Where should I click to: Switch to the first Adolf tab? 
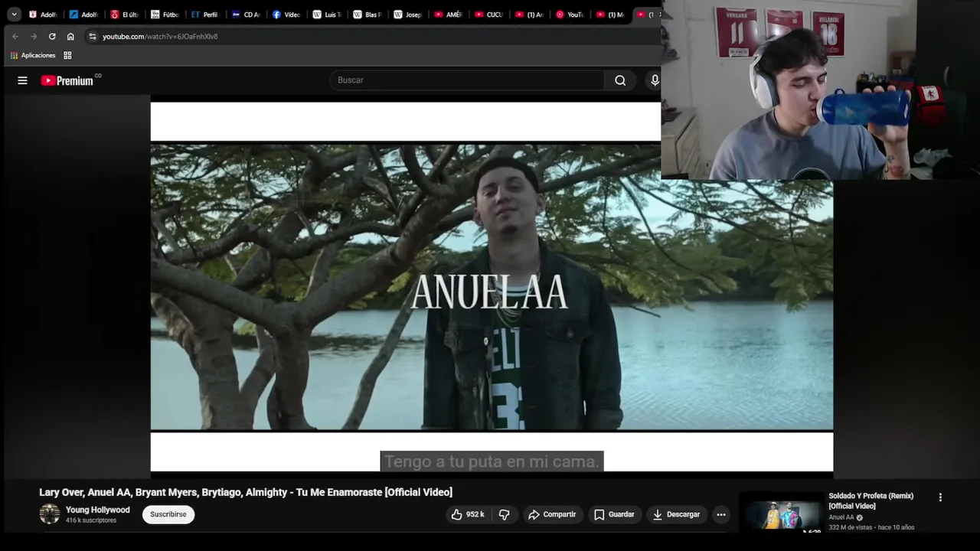pyautogui.click(x=43, y=15)
